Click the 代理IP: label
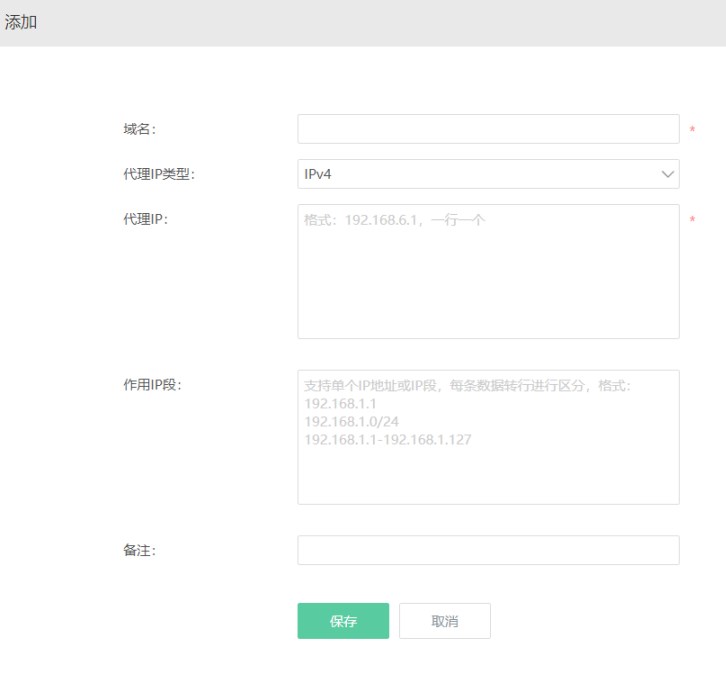Viewport: 726px width, 677px height. pos(146,219)
